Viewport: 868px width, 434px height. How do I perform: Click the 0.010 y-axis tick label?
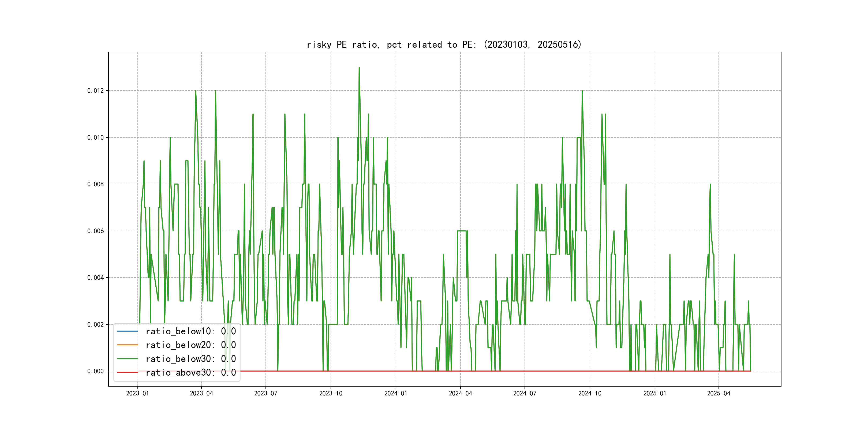click(x=95, y=137)
